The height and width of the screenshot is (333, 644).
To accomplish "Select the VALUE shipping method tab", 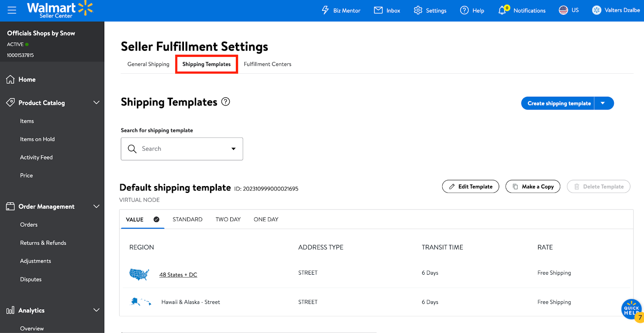I will 142,219.
